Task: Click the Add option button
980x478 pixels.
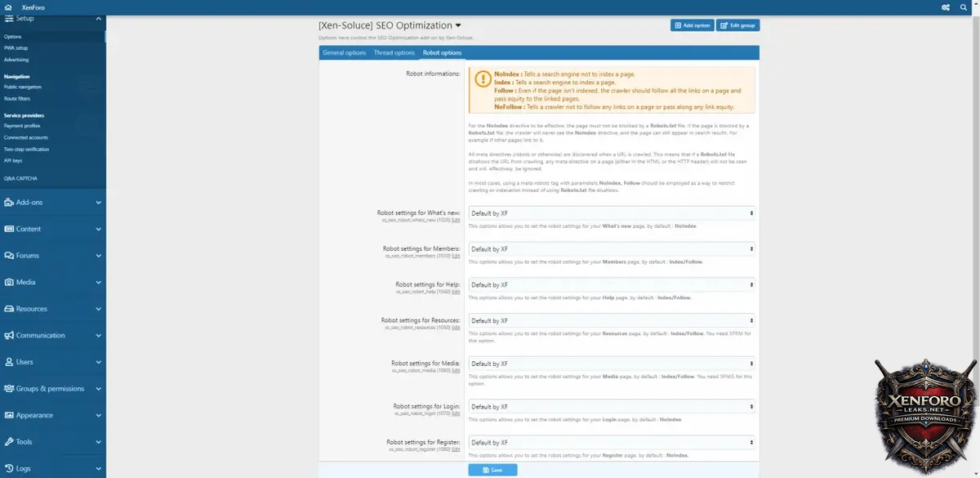Action: tap(692, 25)
